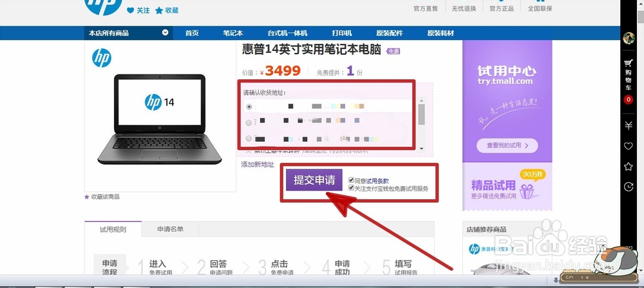Click the address list scrollbar thumb
This screenshot has width=644, height=288.
tap(421, 115)
